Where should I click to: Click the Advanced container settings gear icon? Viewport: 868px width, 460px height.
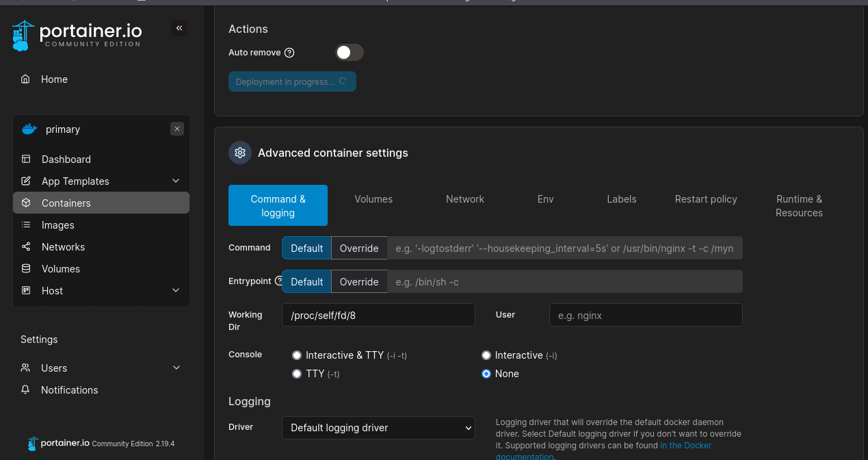(240, 153)
